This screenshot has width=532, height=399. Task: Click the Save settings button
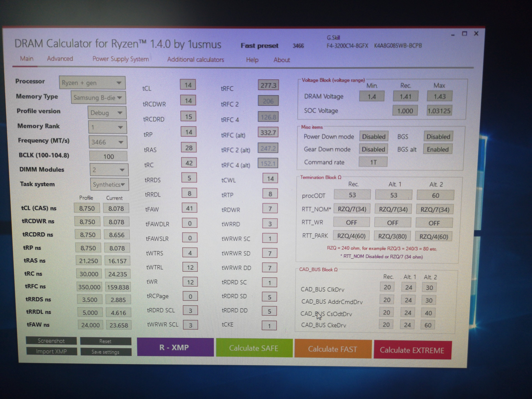(x=106, y=352)
